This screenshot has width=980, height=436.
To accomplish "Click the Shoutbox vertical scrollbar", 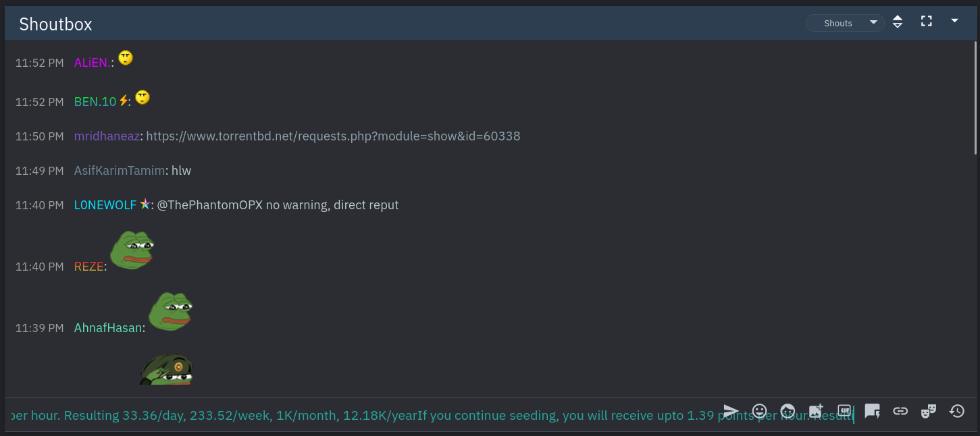I will pos(976,98).
